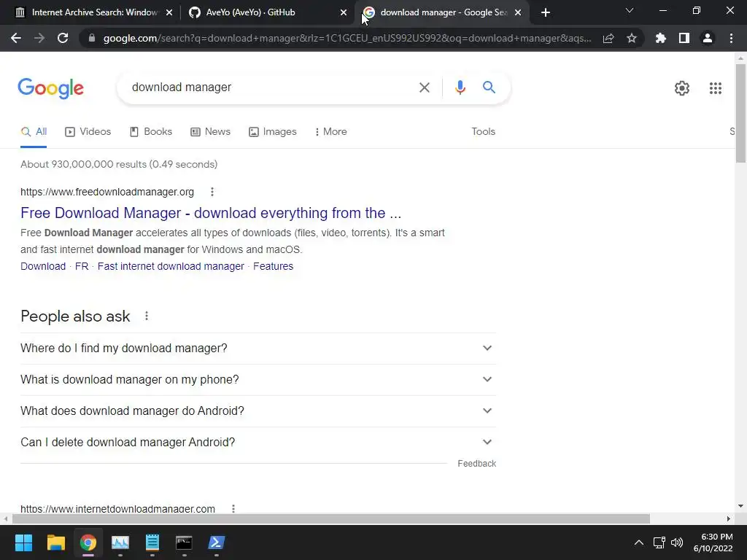Open the notepad icon in taskbar
The width and height of the screenshot is (747, 560).
pyautogui.click(x=152, y=542)
